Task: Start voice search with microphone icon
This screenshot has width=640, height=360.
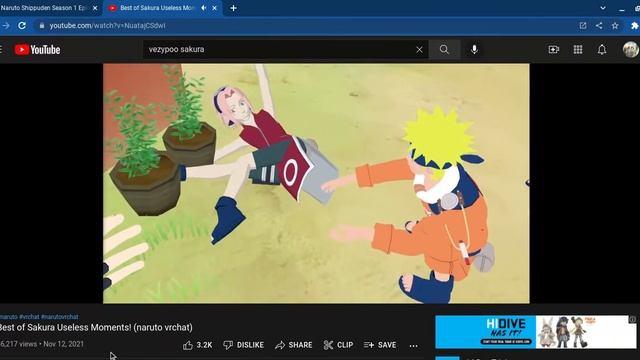Action: tap(474, 49)
